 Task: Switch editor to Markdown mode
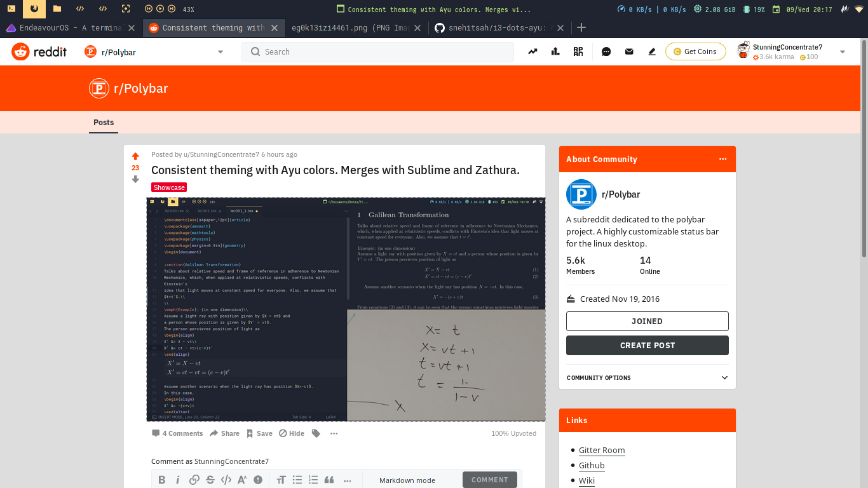pos(407,480)
